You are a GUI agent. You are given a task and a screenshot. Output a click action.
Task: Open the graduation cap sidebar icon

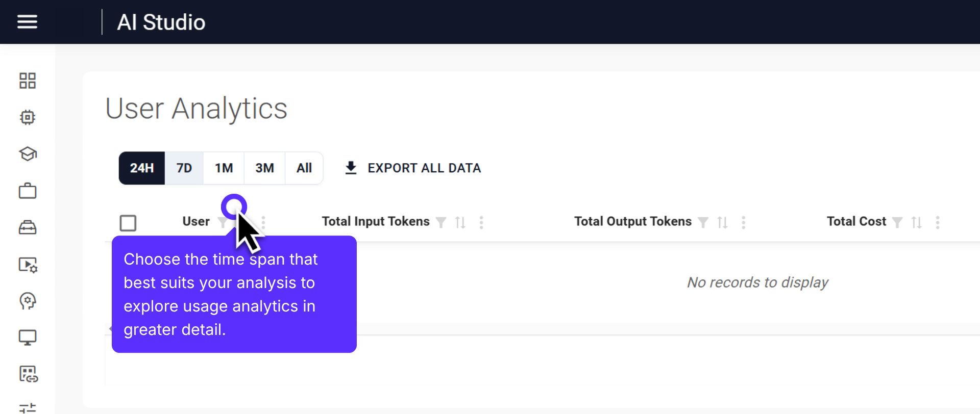(28, 154)
